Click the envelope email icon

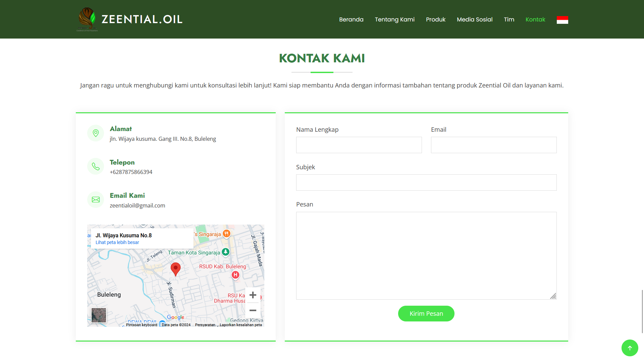[x=96, y=200]
